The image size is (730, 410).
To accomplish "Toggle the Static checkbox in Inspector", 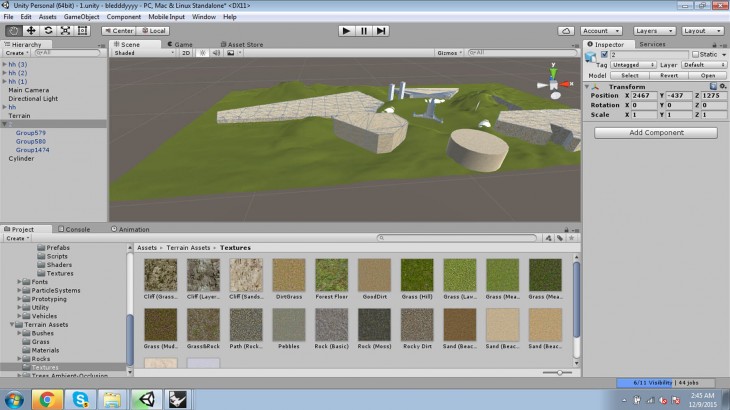I will coord(697,54).
